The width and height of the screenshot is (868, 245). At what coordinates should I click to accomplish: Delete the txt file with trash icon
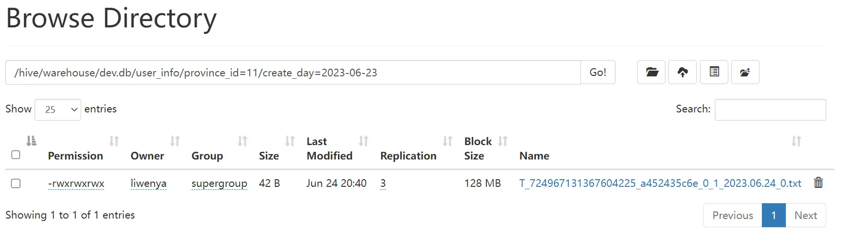[x=819, y=183]
